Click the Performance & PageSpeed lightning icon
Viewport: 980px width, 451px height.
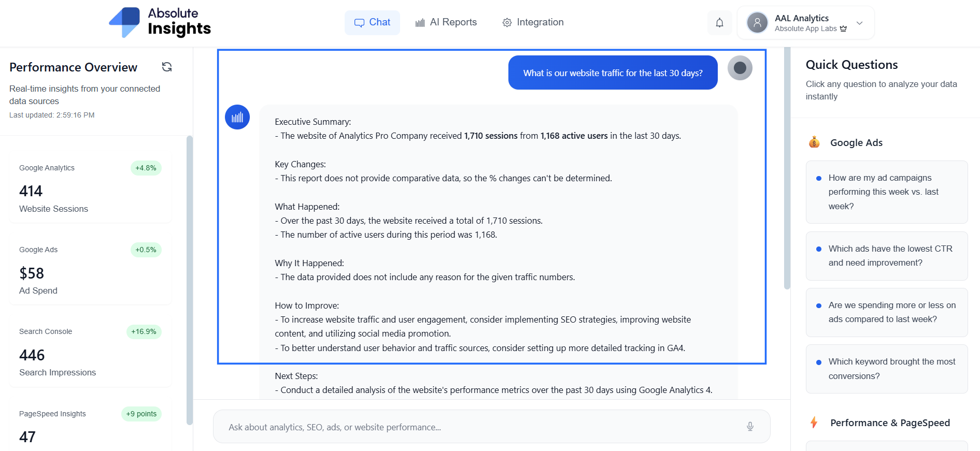814,423
